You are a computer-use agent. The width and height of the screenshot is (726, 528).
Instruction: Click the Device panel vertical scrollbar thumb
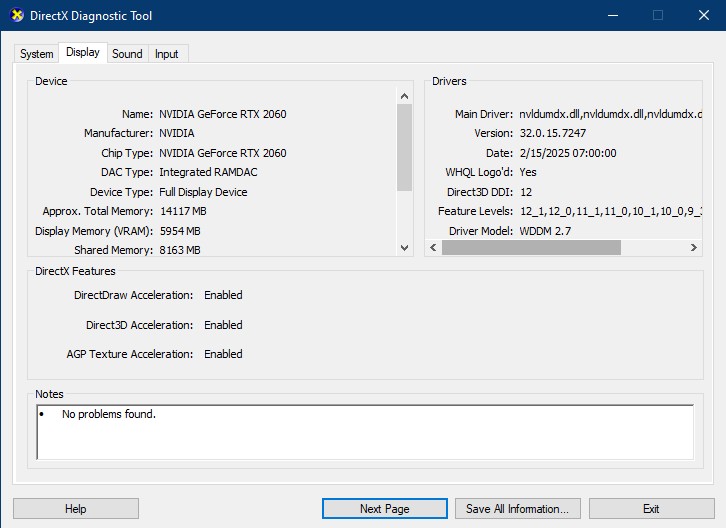click(404, 147)
